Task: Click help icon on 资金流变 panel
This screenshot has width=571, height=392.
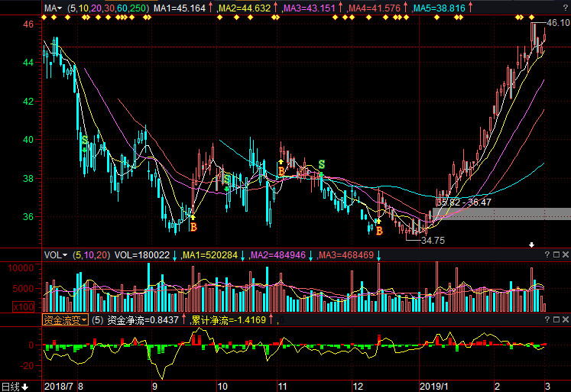Action: point(548,320)
